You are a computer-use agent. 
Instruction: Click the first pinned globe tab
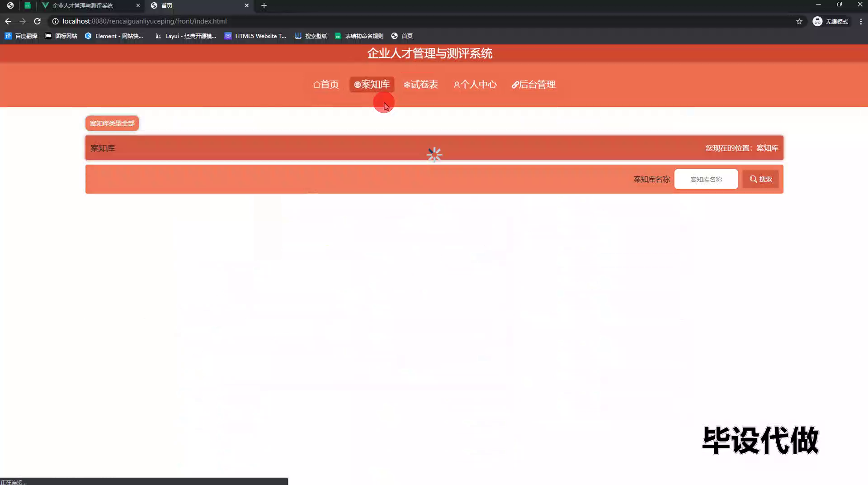10,5
